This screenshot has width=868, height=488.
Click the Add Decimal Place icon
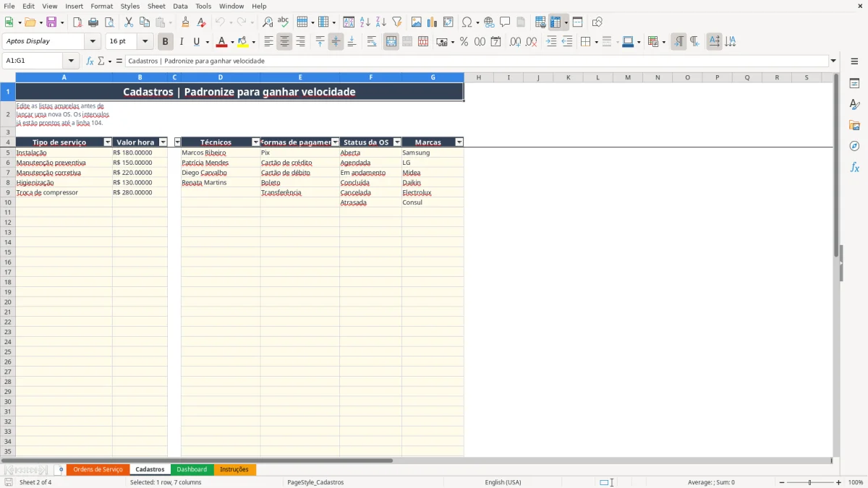pos(515,42)
